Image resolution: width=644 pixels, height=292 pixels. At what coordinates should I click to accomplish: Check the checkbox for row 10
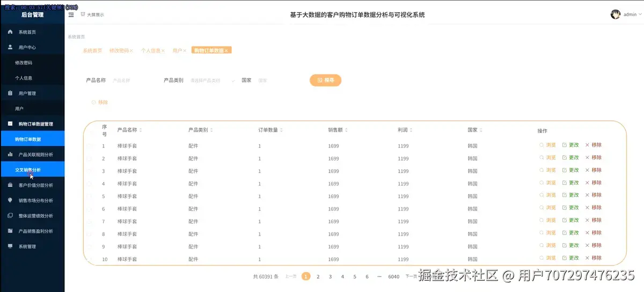pos(90,259)
